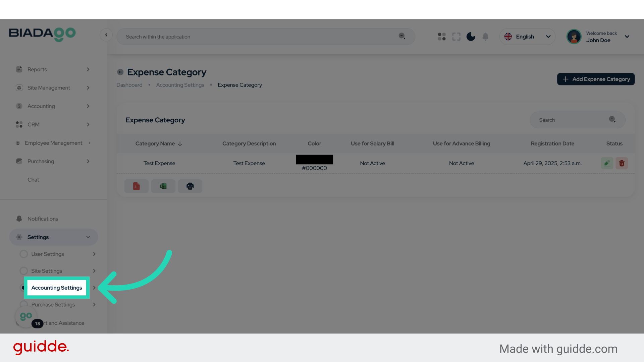Screen dimensions: 644x362
Task: Expand the John Doe profile dropdown
Action: [627, 37]
